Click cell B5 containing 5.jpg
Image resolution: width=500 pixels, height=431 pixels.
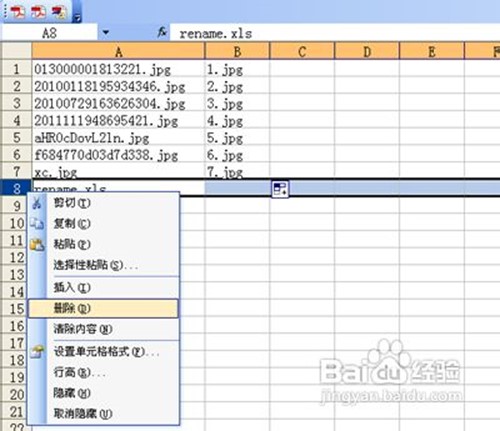237,138
